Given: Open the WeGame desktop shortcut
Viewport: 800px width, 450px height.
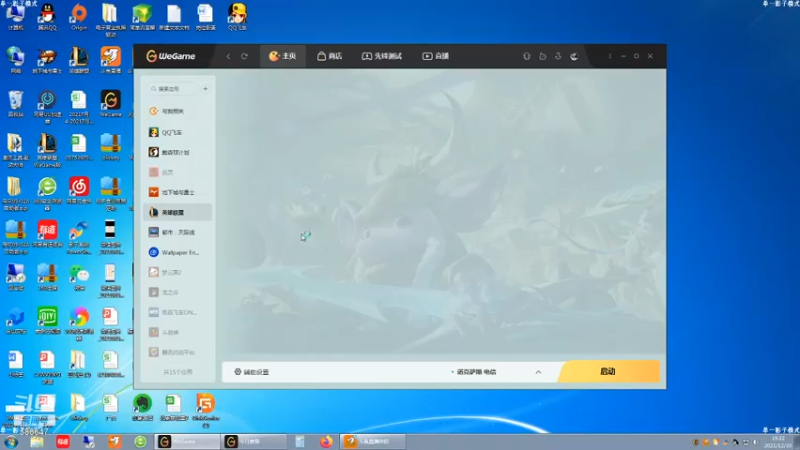Looking at the screenshot, I should click(x=111, y=104).
